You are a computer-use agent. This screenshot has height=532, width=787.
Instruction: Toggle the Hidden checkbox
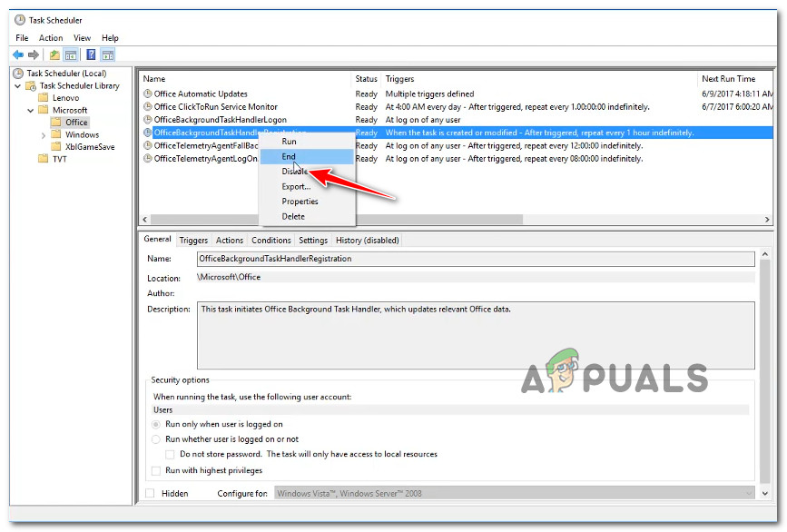tap(150, 493)
